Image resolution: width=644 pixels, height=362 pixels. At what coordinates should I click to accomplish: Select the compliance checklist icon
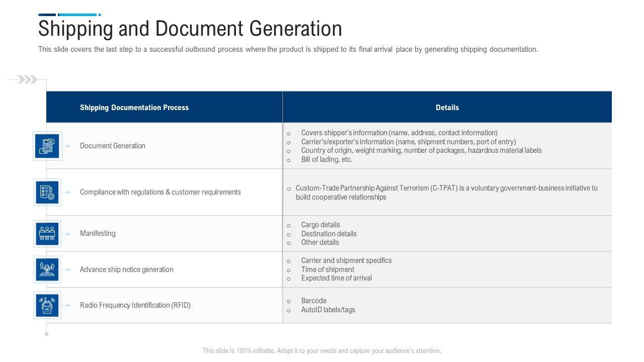pyautogui.click(x=47, y=192)
